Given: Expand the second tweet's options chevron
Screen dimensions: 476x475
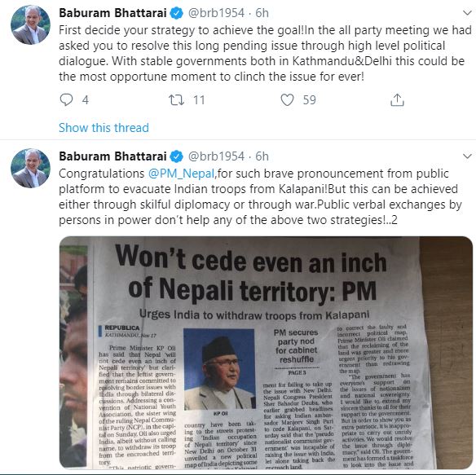Looking at the screenshot, I should 467,156.
